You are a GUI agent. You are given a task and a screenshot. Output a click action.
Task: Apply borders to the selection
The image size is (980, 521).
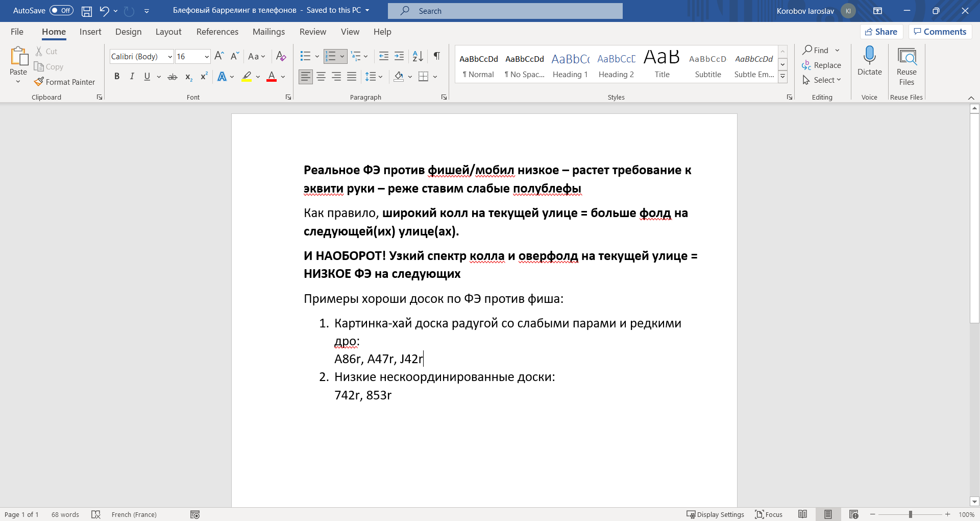pos(423,77)
